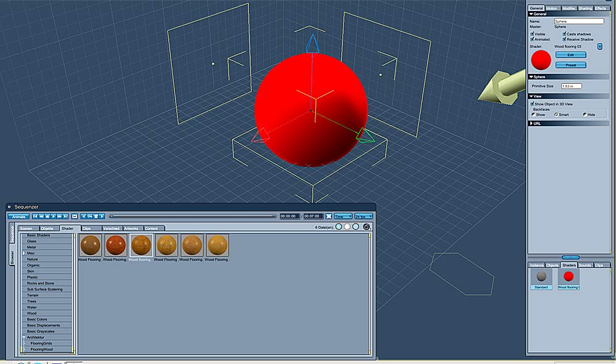The width and height of the screenshot is (616, 364).
Task: Select the Smart backfaces radio option
Action: [x=556, y=115]
